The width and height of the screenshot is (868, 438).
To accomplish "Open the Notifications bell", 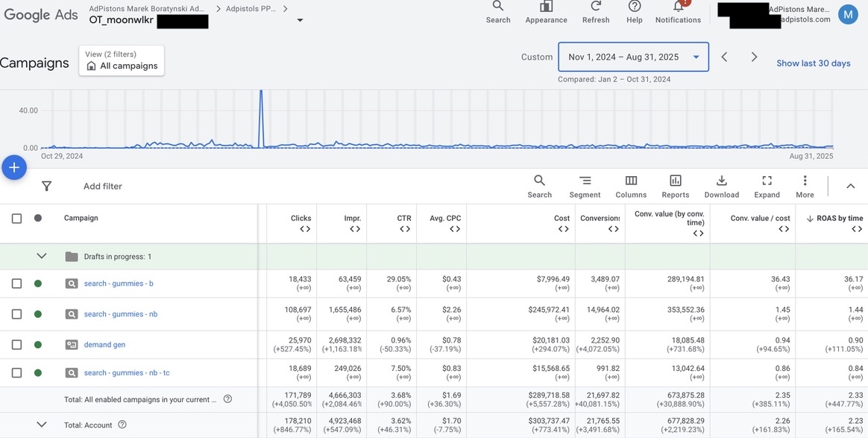I will pyautogui.click(x=678, y=12).
